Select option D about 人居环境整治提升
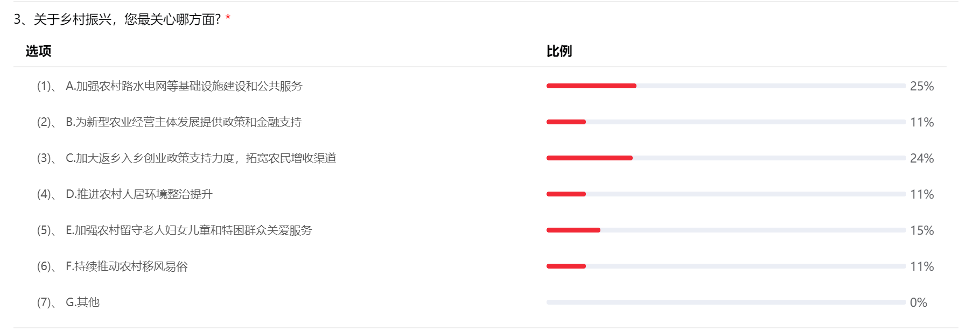This screenshot has height=331, width=980. pyautogui.click(x=139, y=194)
